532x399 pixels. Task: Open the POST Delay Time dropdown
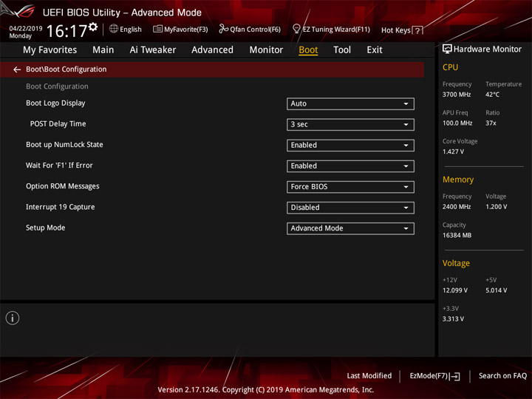[x=350, y=125]
